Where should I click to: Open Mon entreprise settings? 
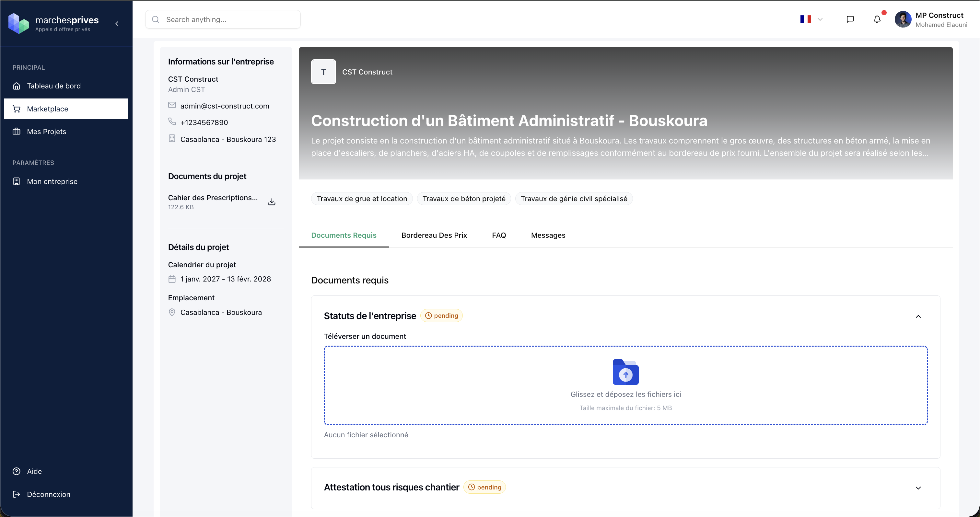pyautogui.click(x=52, y=181)
